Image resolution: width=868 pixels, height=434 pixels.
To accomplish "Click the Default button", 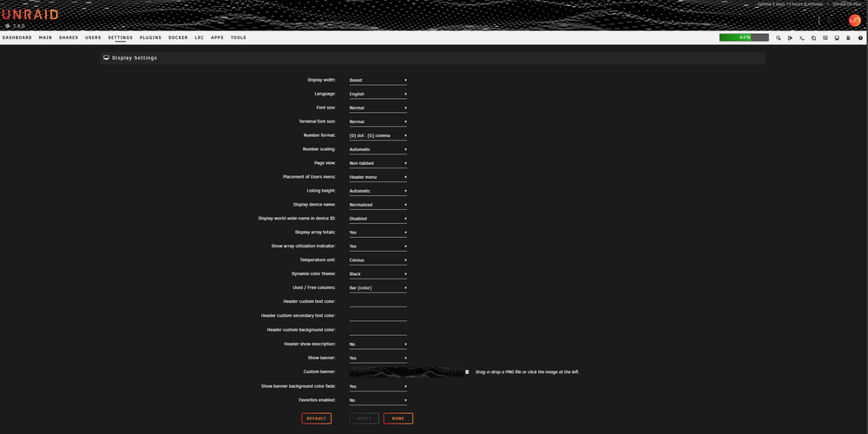I will pos(317,418).
